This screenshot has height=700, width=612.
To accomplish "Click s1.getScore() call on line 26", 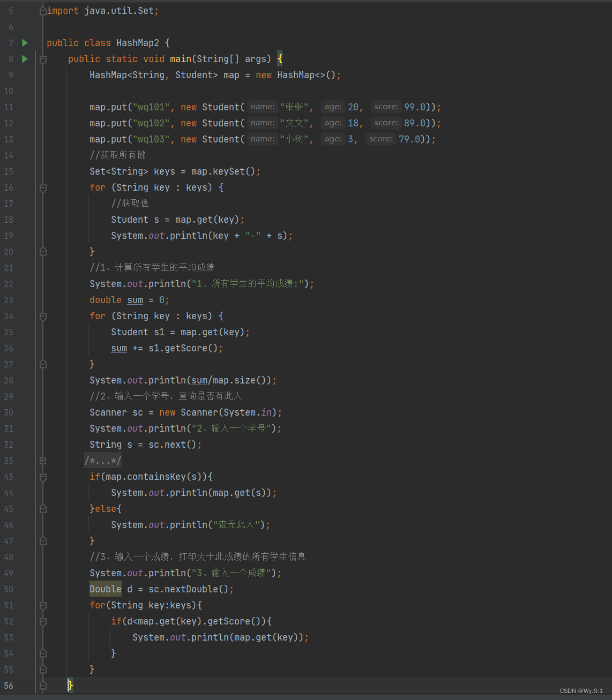I will [183, 348].
